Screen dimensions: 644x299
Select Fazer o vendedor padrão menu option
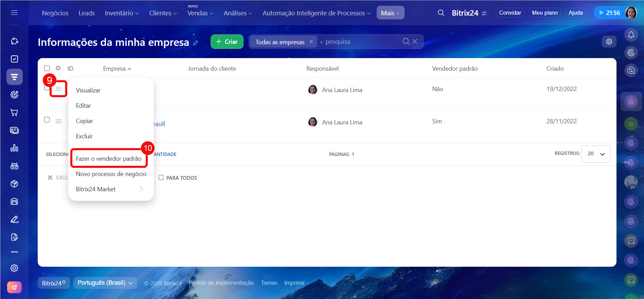(109, 158)
